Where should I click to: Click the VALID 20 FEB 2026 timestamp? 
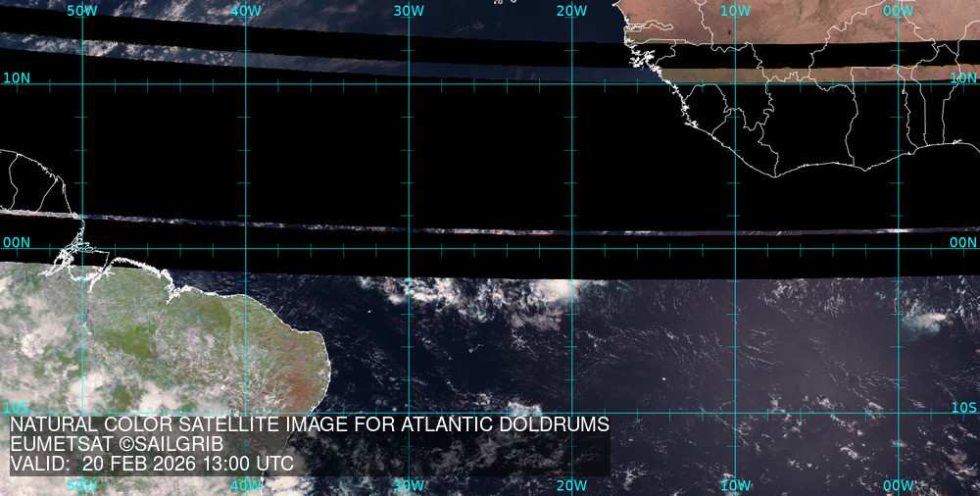152,463
